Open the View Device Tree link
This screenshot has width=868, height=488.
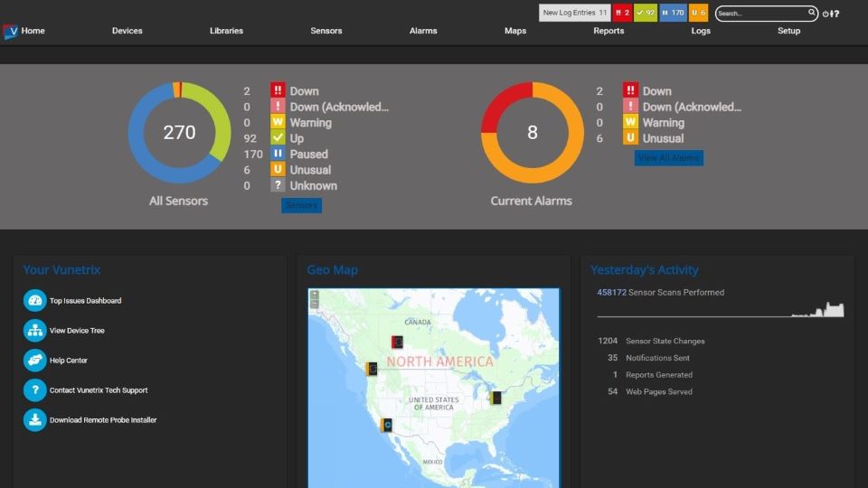coord(77,331)
